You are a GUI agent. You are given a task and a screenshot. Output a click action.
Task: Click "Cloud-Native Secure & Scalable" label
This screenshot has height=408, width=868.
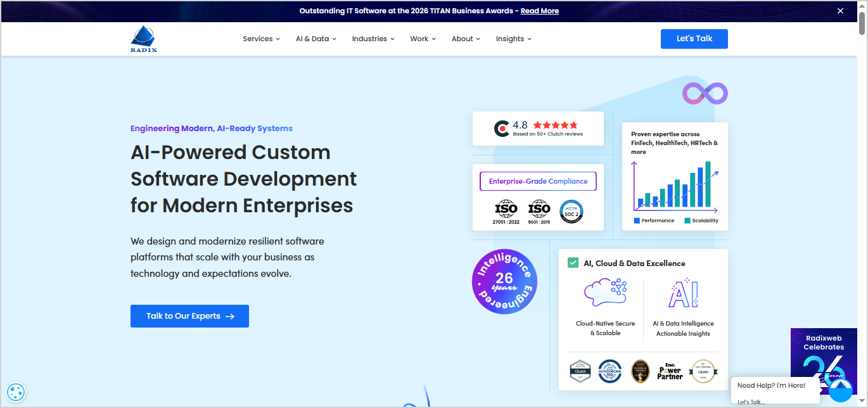605,328
